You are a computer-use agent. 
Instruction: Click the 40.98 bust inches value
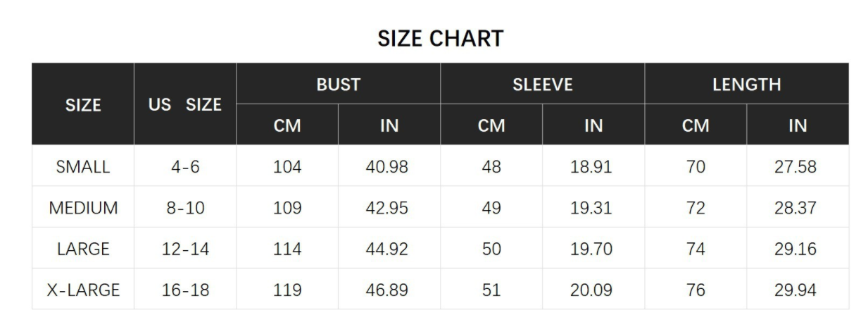coord(389,167)
